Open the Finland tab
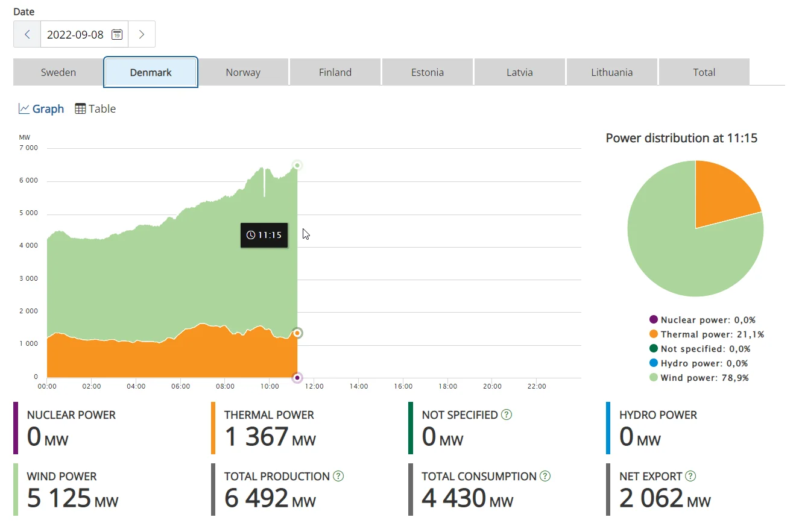The height and width of the screenshot is (532, 799). (335, 72)
